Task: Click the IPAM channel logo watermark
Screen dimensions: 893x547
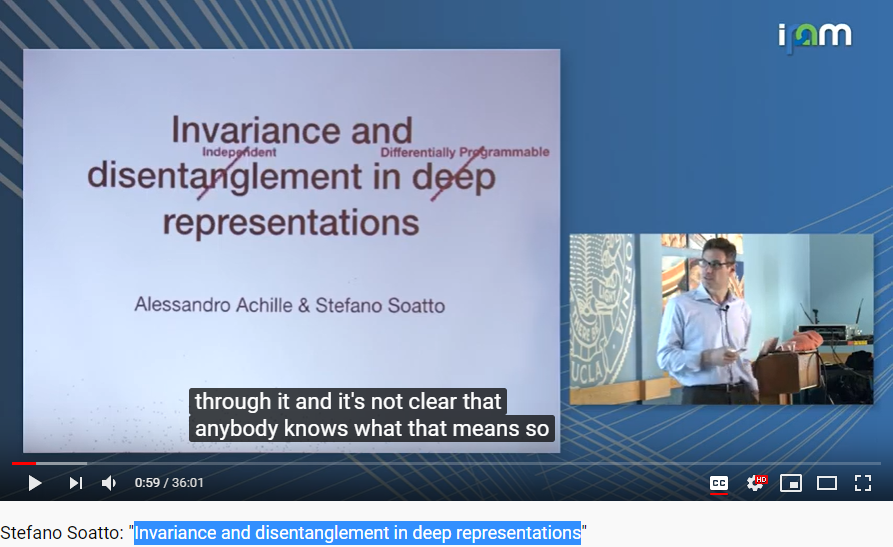Action: point(815,37)
